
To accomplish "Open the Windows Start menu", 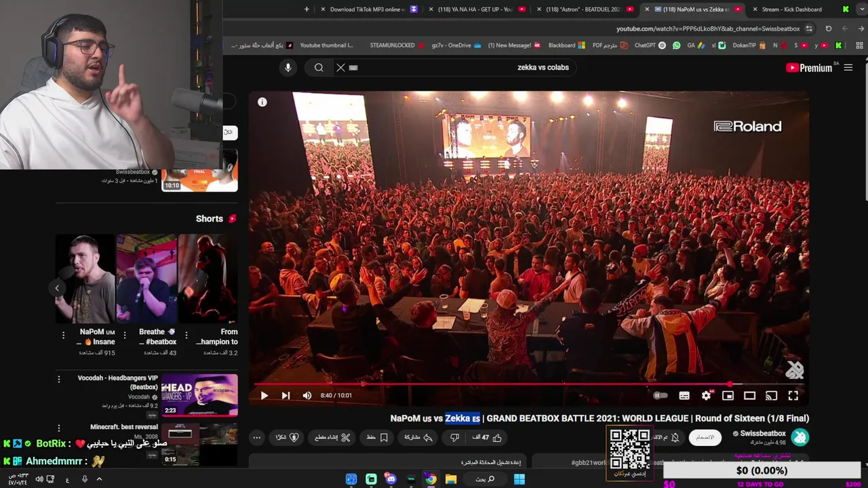I will tap(519, 479).
